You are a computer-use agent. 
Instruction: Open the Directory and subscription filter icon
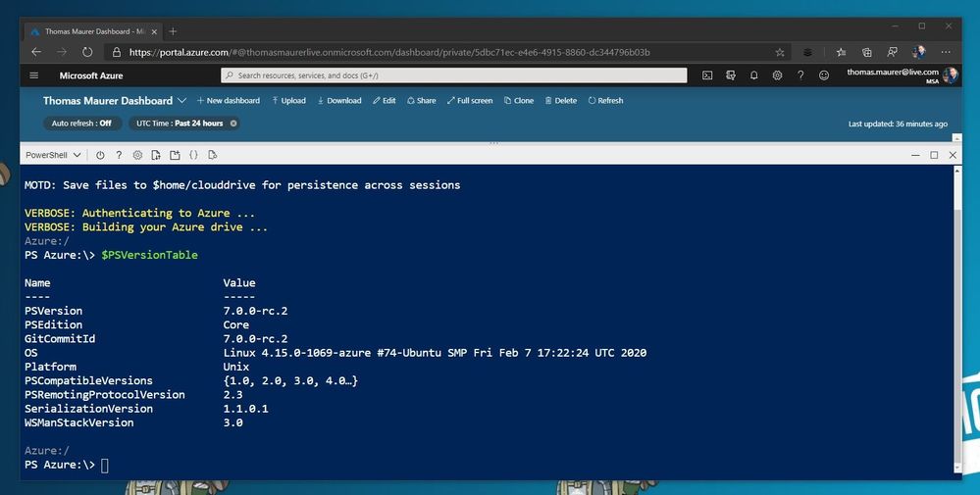[x=731, y=75]
